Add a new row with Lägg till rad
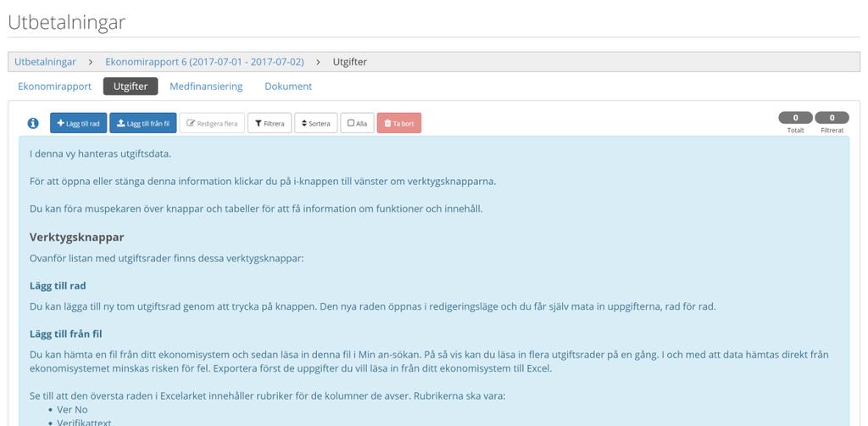 pyautogui.click(x=79, y=123)
